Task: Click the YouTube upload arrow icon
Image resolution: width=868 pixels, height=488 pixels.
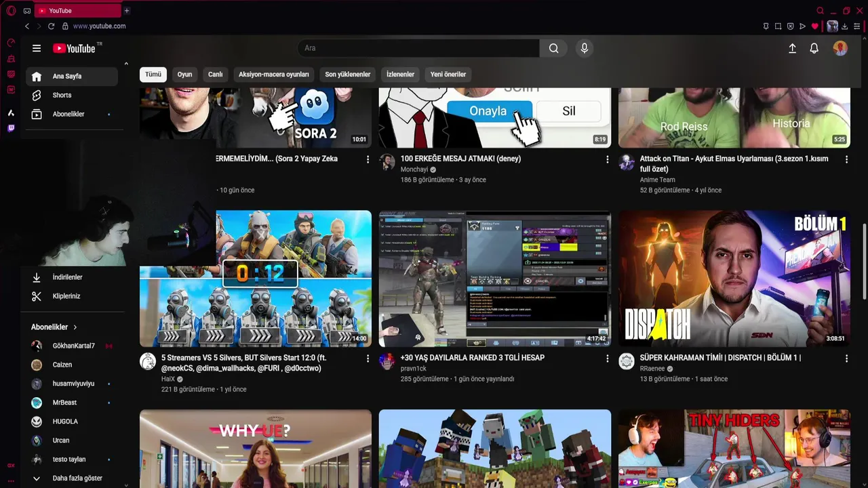Action: click(792, 48)
